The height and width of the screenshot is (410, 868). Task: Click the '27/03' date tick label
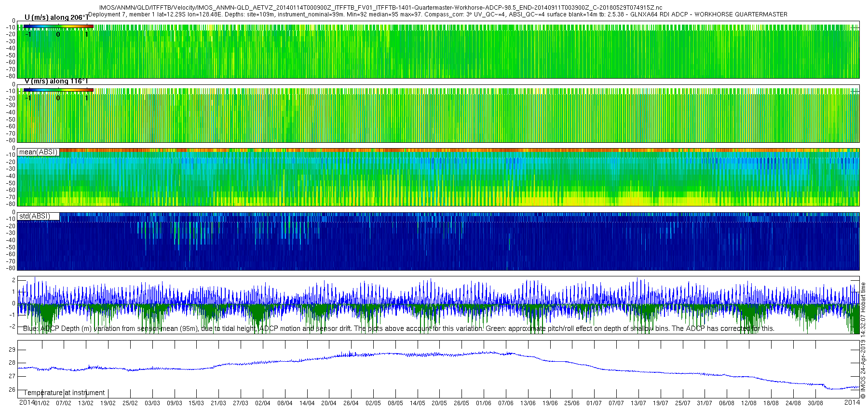(x=241, y=403)
